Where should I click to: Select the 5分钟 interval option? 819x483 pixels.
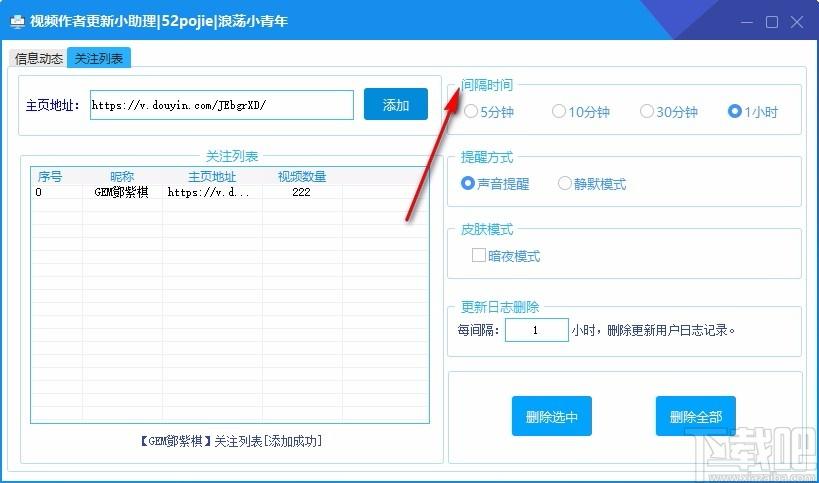[x=489, y=112]
